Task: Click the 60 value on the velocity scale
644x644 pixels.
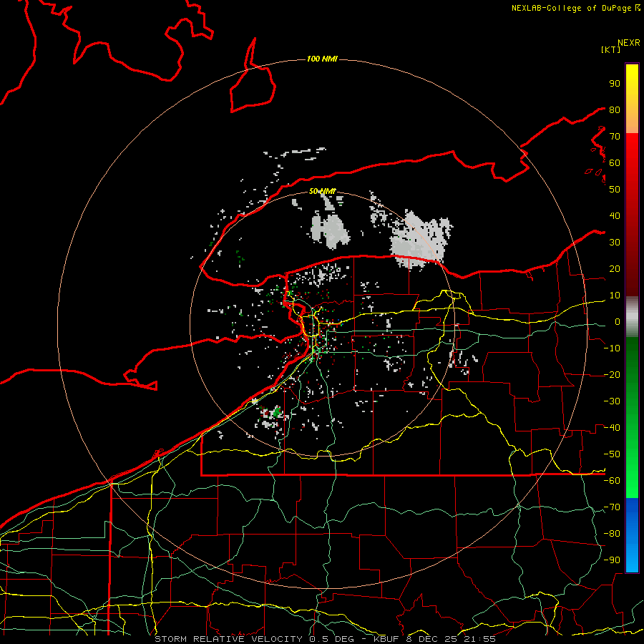Action: click(615, 162)
